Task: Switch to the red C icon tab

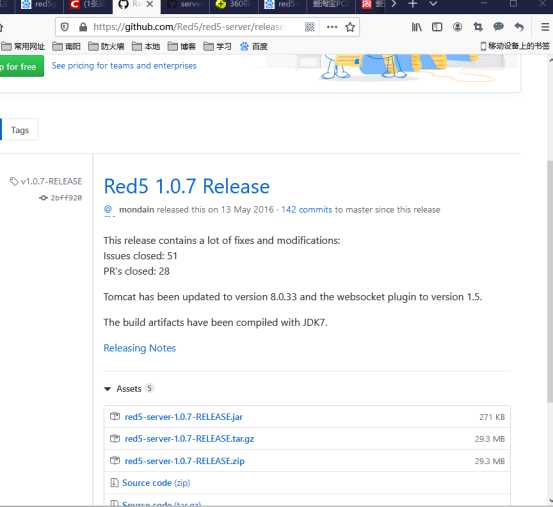Action: [87, 5]
